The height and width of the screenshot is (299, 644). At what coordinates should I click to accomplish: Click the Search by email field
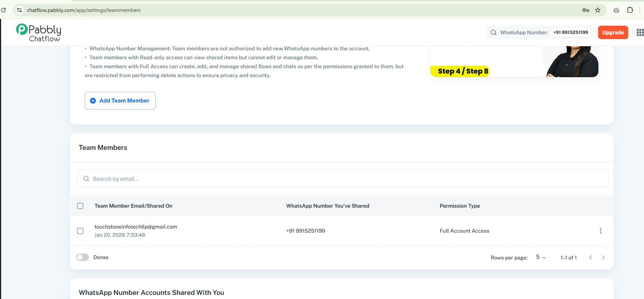342,179
